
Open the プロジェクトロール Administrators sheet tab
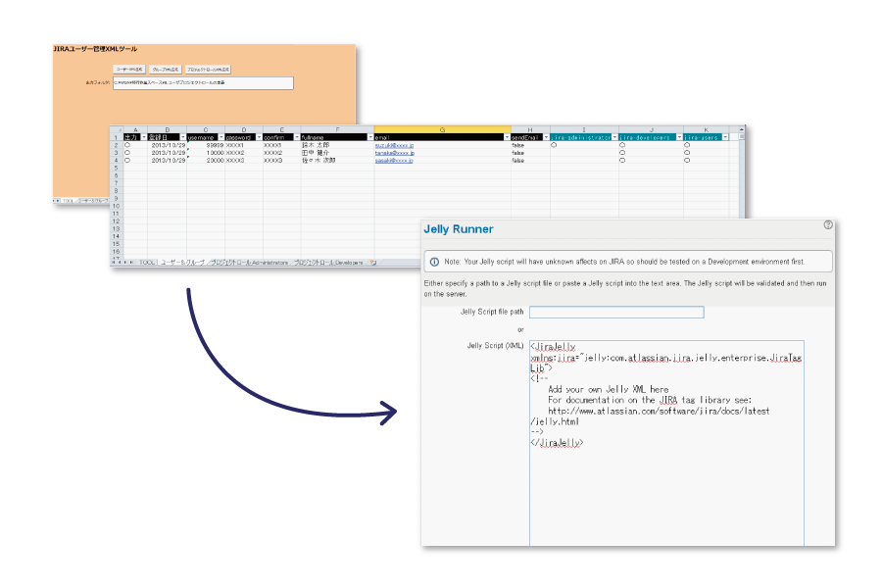coord(250,263)
